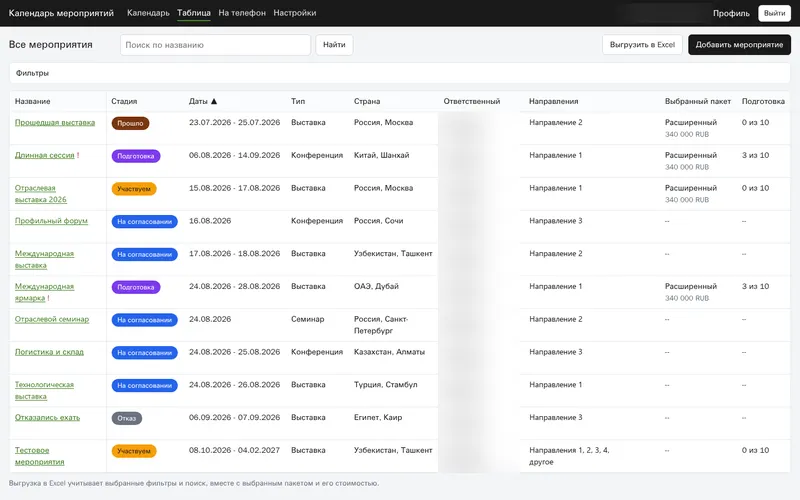Viewport: 800px width, 500px height.
Task: Click the Россия, Сочи country cell
Action: coord(379,221)
